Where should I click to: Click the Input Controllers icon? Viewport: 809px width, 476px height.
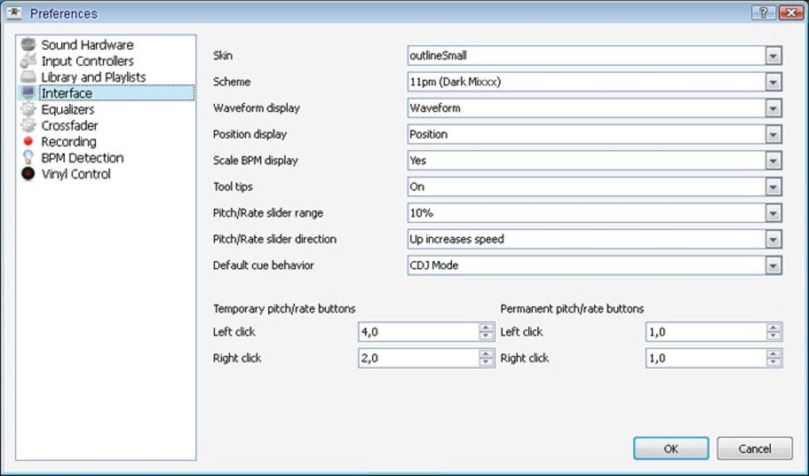pyautogui.click(x=28, y=61)
